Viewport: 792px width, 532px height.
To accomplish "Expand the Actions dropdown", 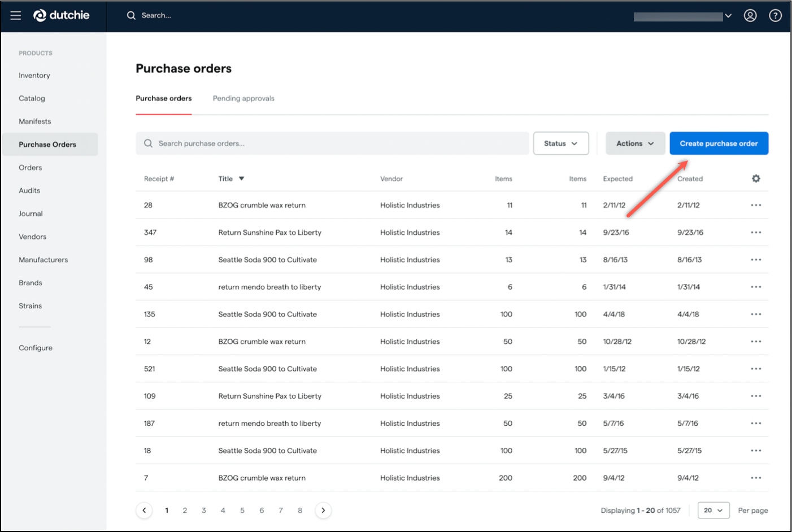I will click(x=635, y=143).
